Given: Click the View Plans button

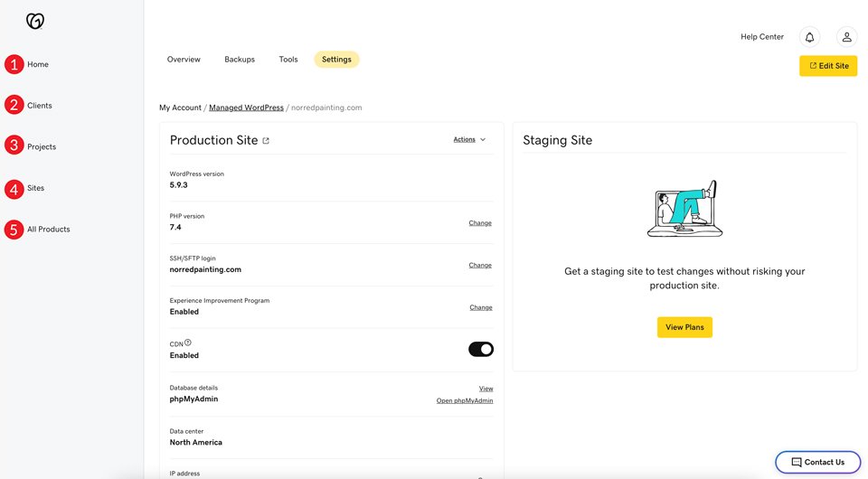Looking at the screenshot, I should point(684,327).
